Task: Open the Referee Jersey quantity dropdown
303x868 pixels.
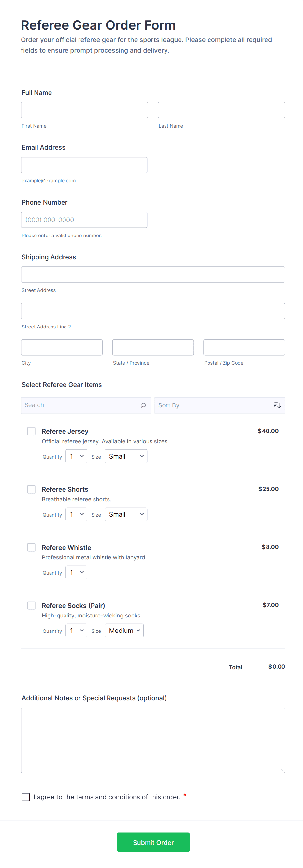Action: point(77,456)
